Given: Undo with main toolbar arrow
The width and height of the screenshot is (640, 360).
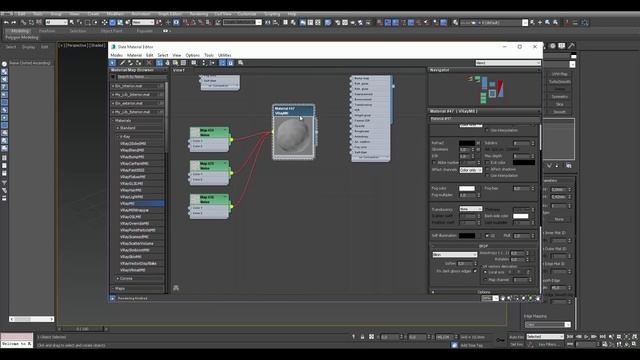Looking at the screenshot, I should 6,22.
